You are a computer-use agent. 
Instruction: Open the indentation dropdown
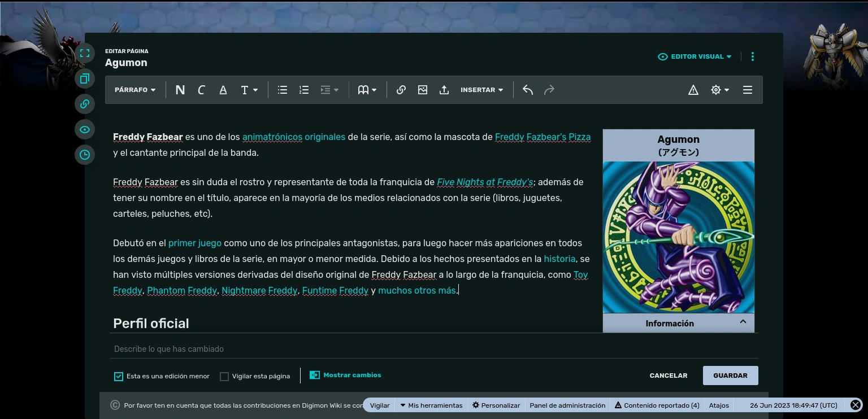click(329, 90)
